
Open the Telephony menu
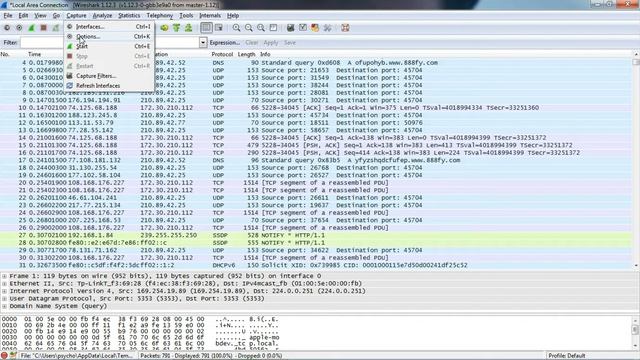click(160, 16)
